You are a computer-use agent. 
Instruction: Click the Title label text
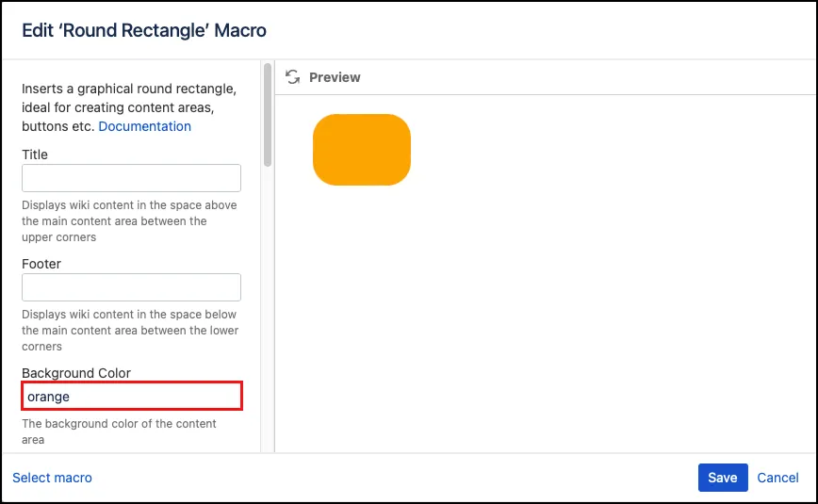point(35,154)
